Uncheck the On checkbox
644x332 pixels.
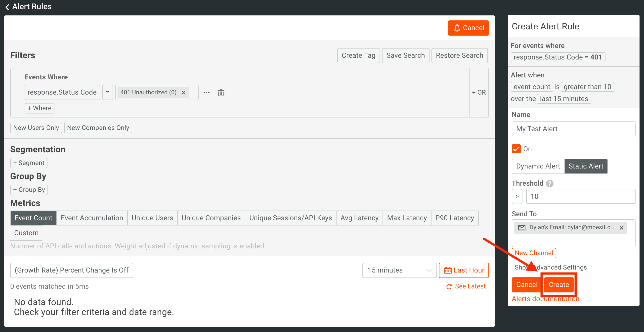(516, 149)
